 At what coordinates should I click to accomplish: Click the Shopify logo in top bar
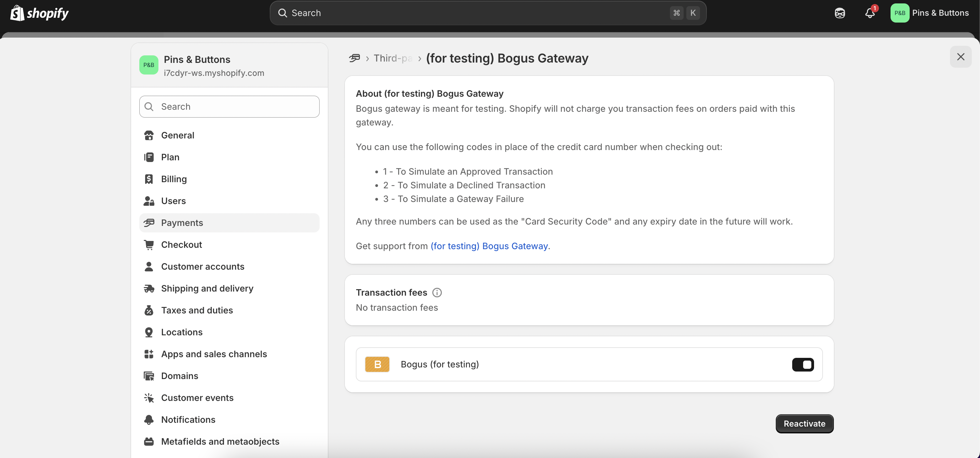pyautogui.click(x=39, y=13)
